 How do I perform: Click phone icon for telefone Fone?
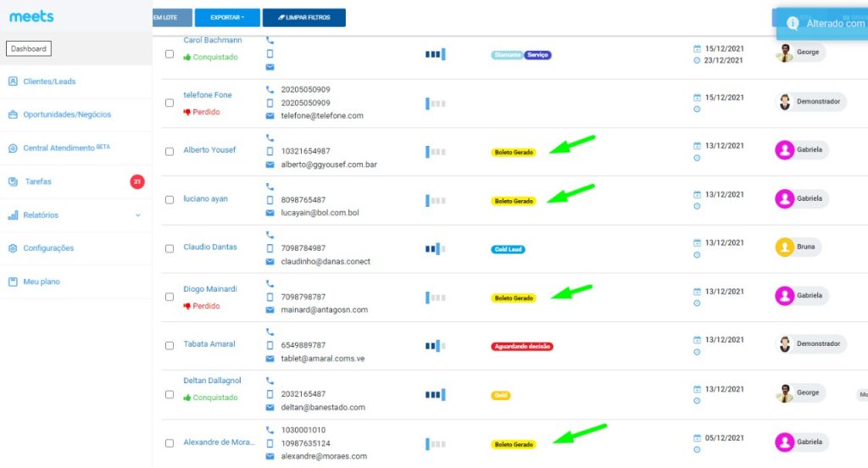270,89
